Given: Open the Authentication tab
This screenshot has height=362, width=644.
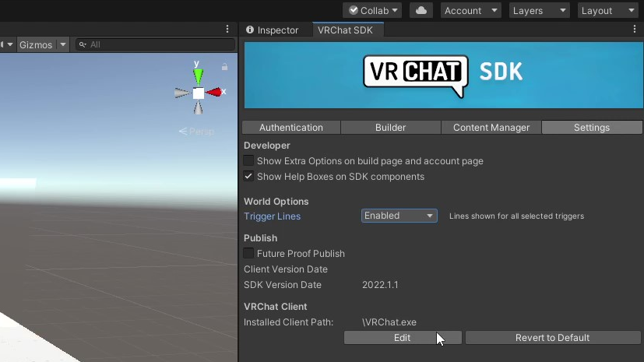Looking at the screenshot, I should pyautogui.click(x=291, y=128).
